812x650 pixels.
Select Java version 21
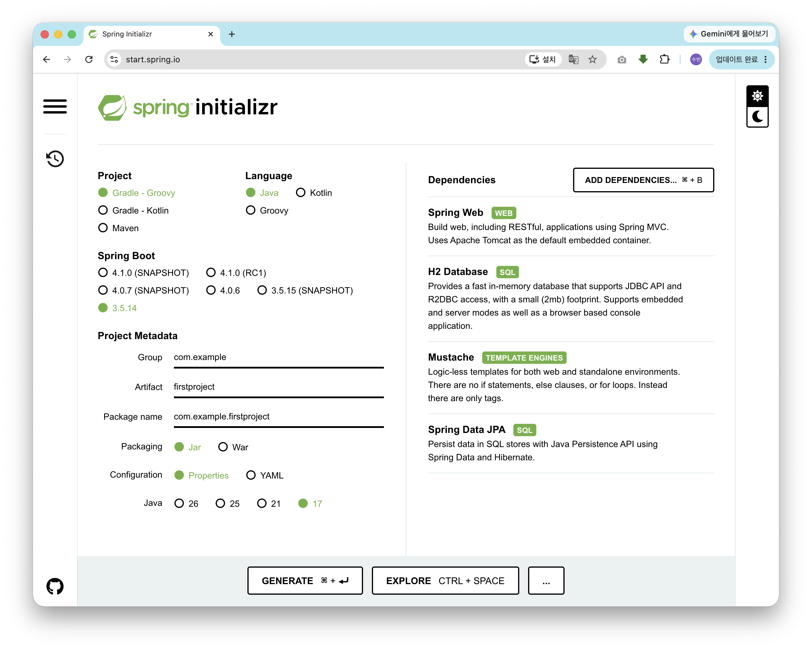[269, 504]
